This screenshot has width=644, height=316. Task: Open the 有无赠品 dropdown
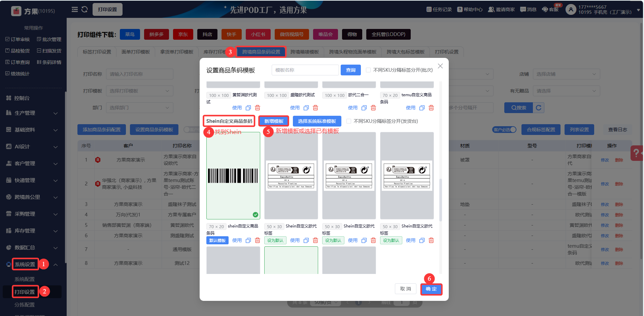(566, 91)
